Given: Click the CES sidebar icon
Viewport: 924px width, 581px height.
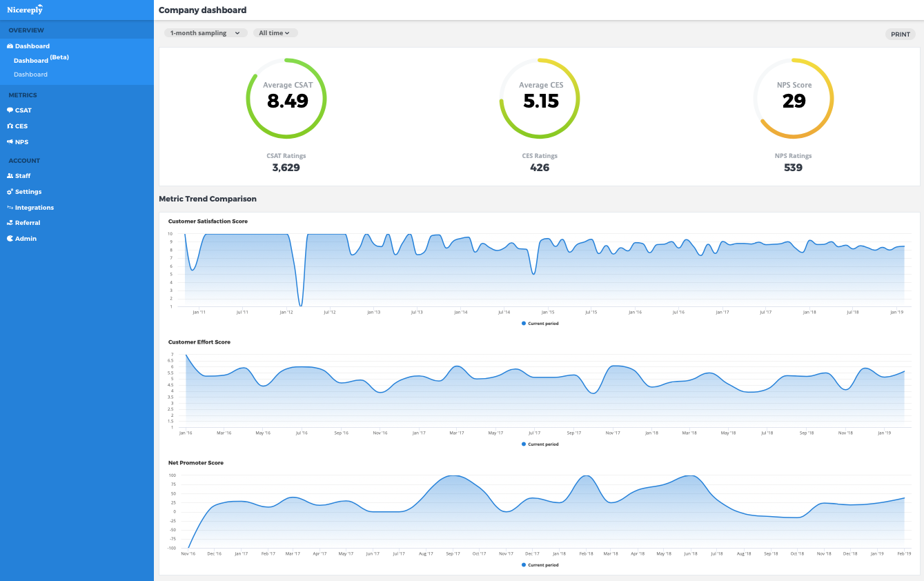Looking at the screenshot, I should point(10,126).
